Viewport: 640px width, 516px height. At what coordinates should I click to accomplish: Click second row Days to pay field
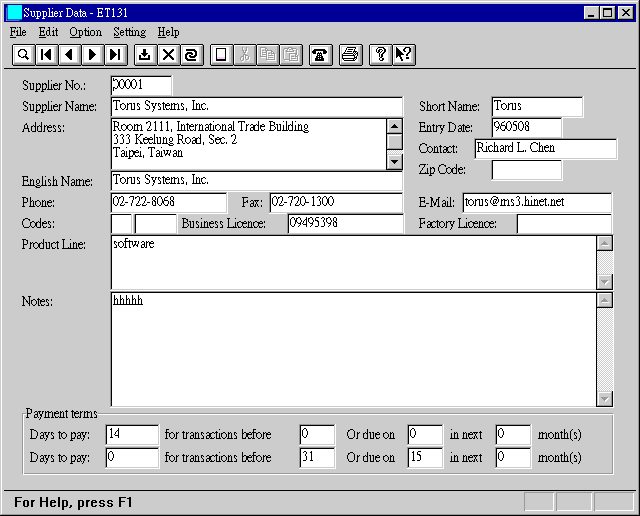[132, 457]
